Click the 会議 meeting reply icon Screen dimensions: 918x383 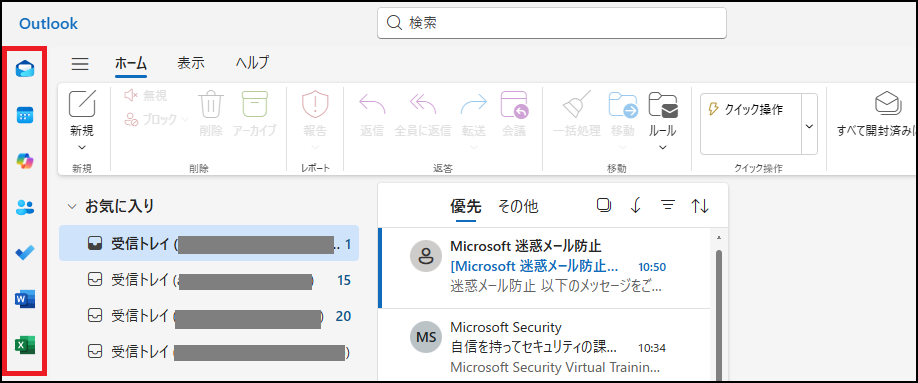point(514,105)
